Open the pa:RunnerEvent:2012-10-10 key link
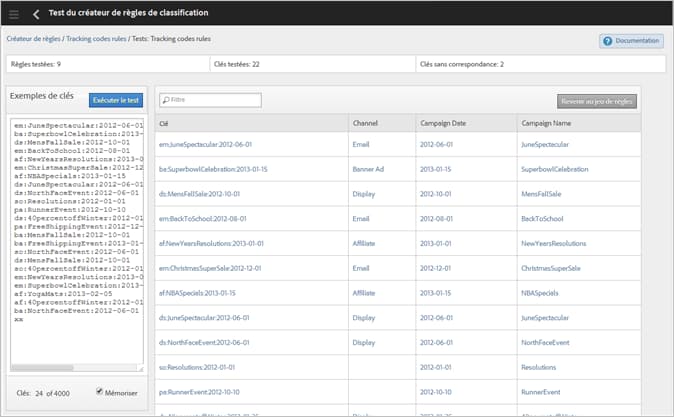The height and width of the screenshot is (417, 674). click(199, 392)
